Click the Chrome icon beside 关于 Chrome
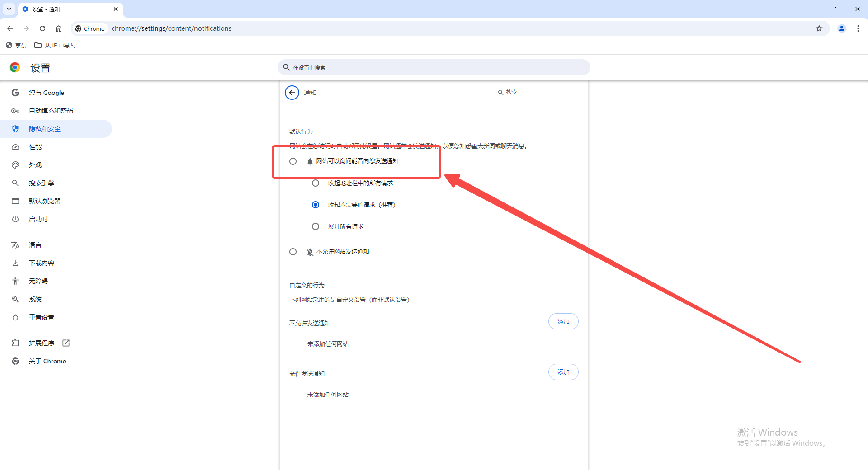Viewport: 868px width, 470px height. pyautogui.click(x=15, y=361)
